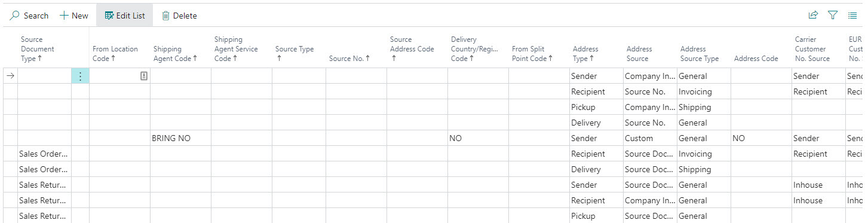This screenshot has width=868, height=223.
Task: Click the New plus icon
Action: click(x=64, y=16)
